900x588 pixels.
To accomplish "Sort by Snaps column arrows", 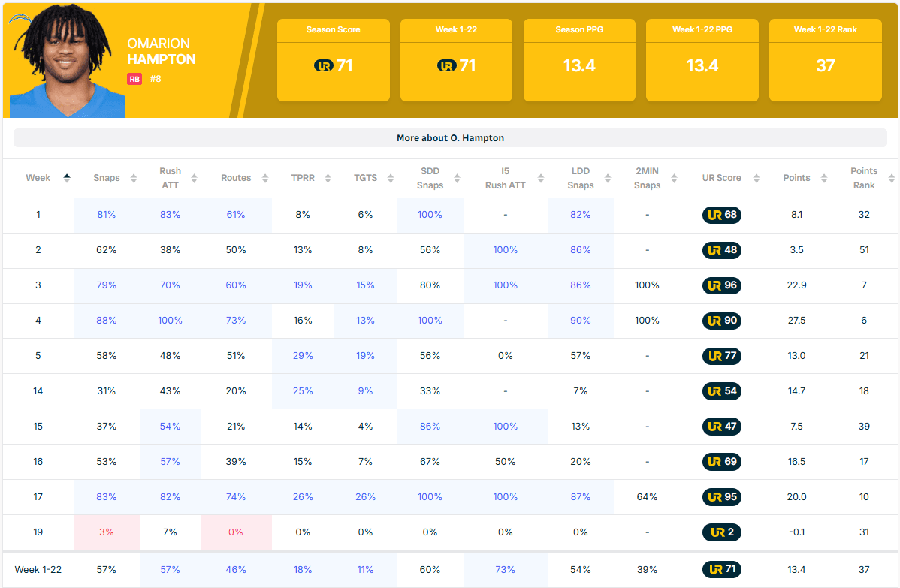I will click(134, 179).
